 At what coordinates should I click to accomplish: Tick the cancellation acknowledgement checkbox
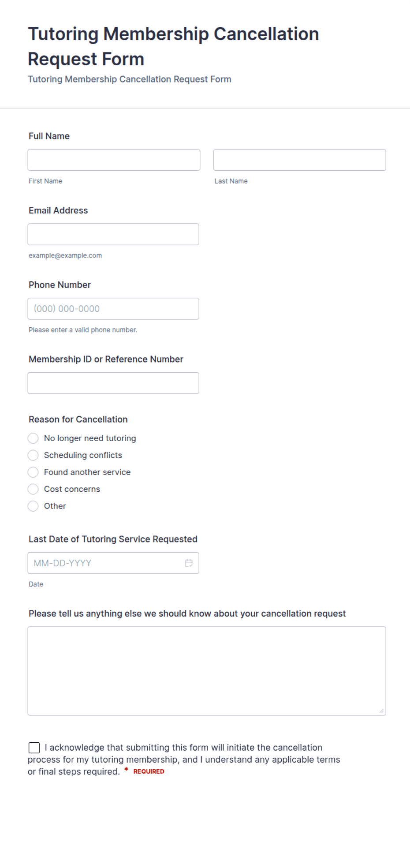[34, 748]
